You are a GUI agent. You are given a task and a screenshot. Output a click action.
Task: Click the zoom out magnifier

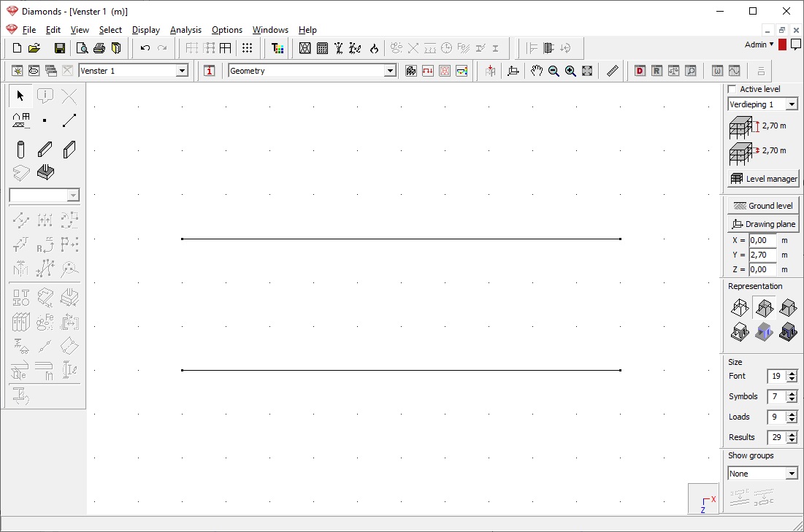[554, 71]
